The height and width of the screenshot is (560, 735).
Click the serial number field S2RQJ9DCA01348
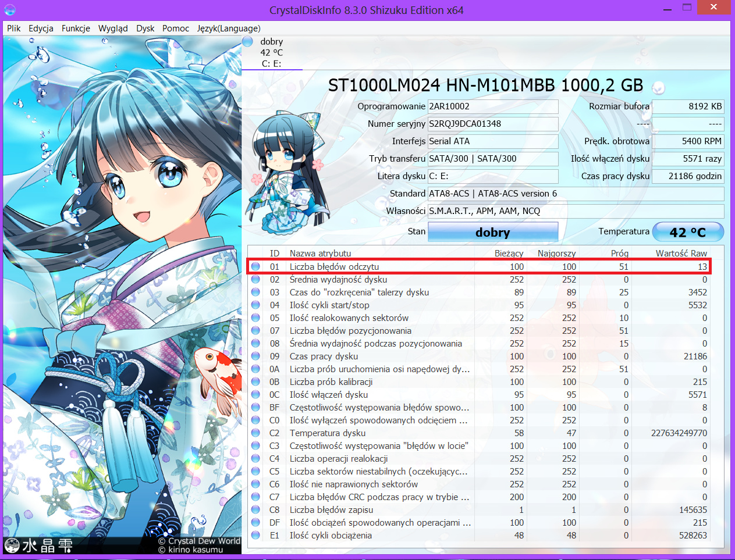493,124
